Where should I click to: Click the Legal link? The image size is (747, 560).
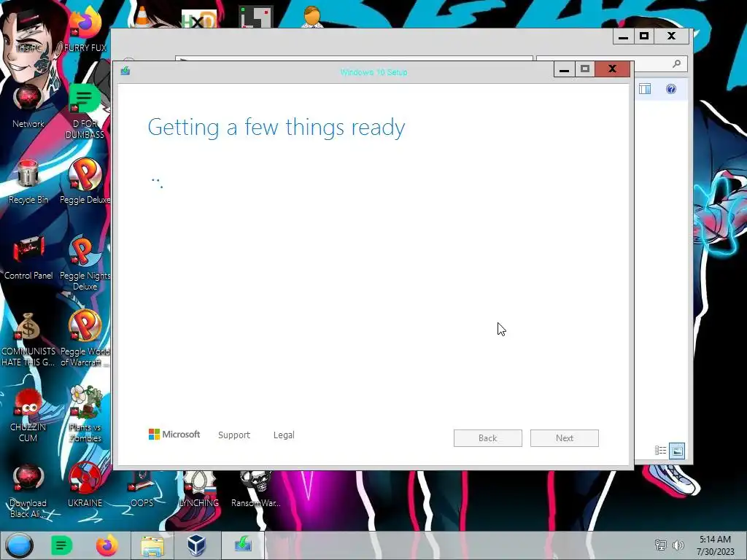coord(284,435)
